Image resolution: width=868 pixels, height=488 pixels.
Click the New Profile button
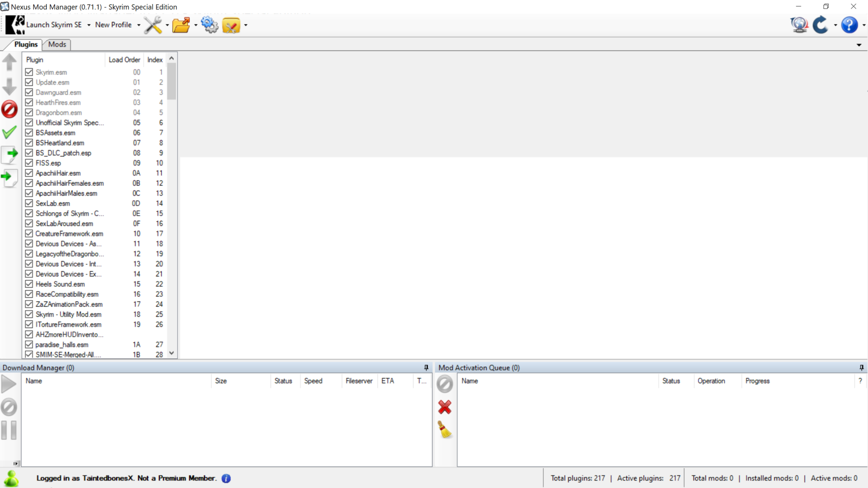tap(113, 25)
